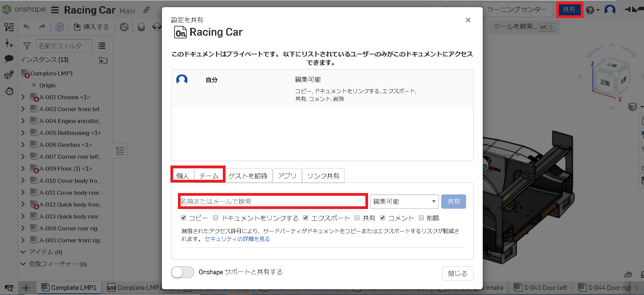The image size is (644, 295).
Task: Toggle the 削除 checkbox
Action: [421, 218]
